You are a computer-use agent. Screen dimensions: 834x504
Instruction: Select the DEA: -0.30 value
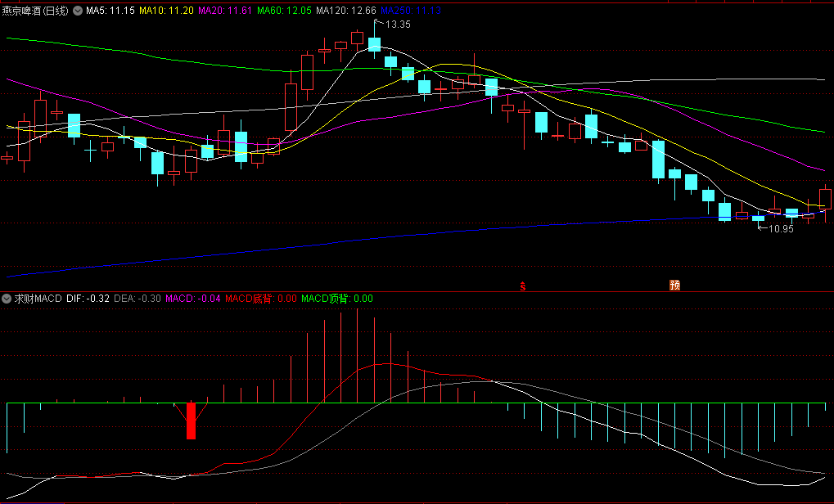coord(137,299)
